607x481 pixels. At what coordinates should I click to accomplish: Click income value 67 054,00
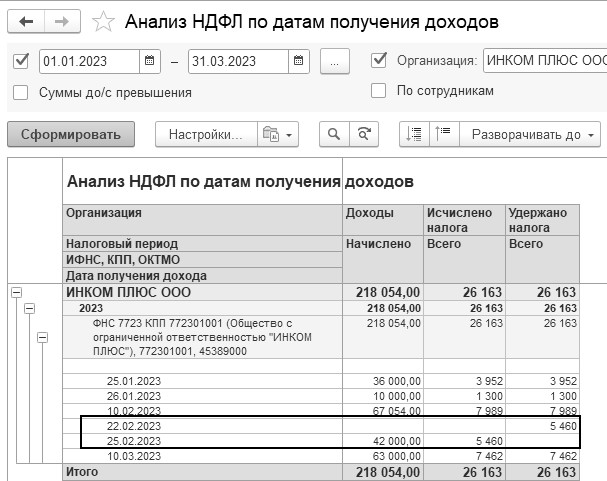(397, 411)
